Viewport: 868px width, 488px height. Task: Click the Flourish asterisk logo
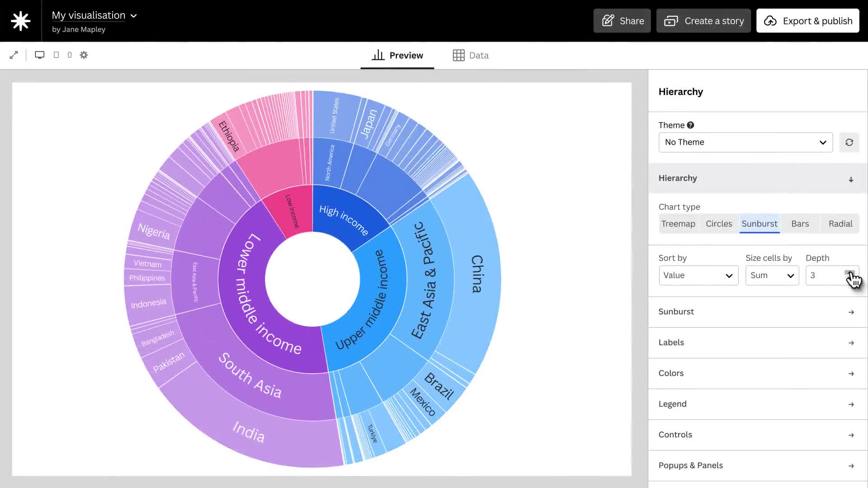click(20, 21)
